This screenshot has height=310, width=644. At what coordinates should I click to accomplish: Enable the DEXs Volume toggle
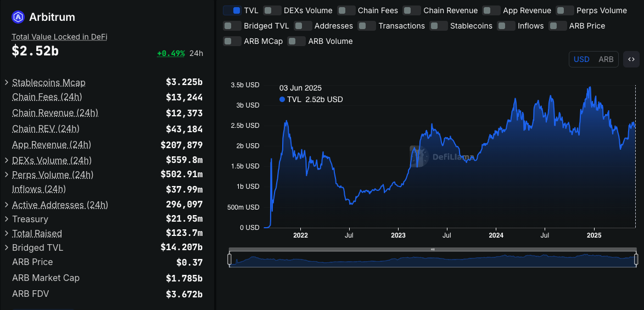pos(272,10)
